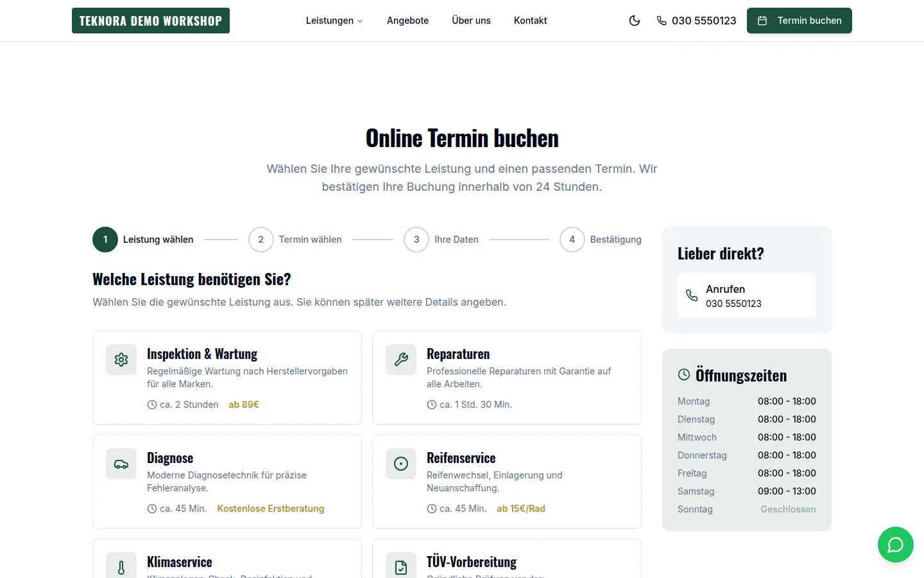
Task: Click clock icon in Diagnose card duration
Action: click(x=152, y=509)
